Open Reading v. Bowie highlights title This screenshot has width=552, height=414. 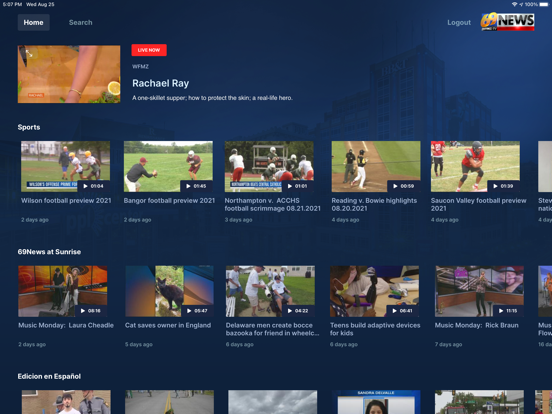(x=374, y=205)
